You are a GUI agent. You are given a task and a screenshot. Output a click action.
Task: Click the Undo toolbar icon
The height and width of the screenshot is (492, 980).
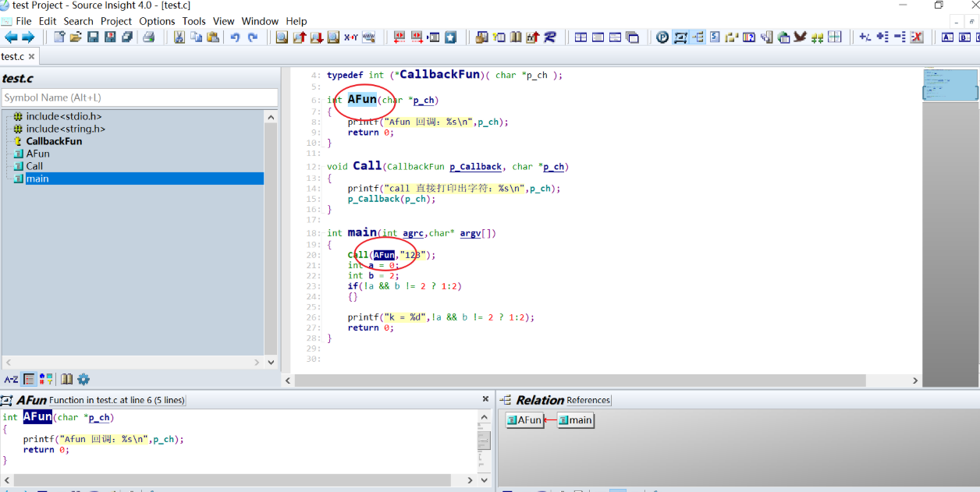click(235, 37)
